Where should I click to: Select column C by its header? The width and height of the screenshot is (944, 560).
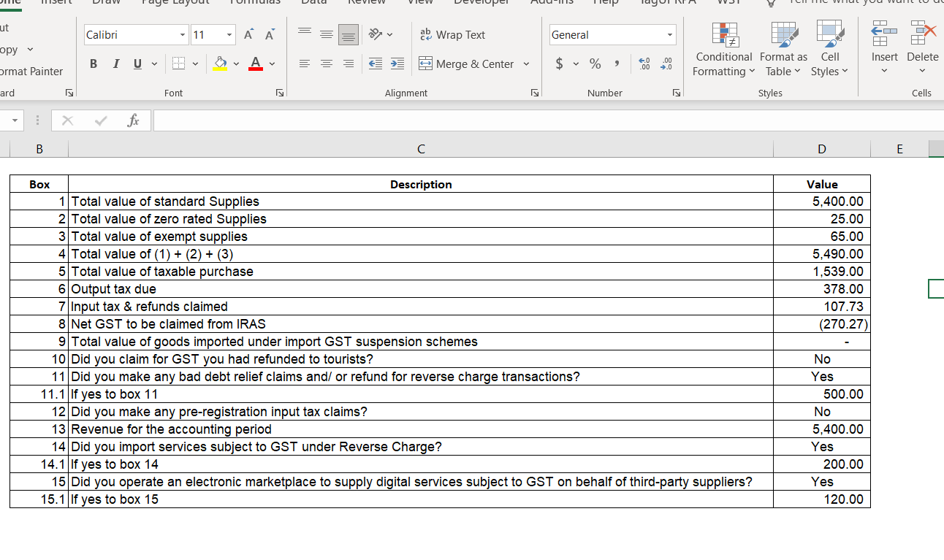[x=421, y=149]
